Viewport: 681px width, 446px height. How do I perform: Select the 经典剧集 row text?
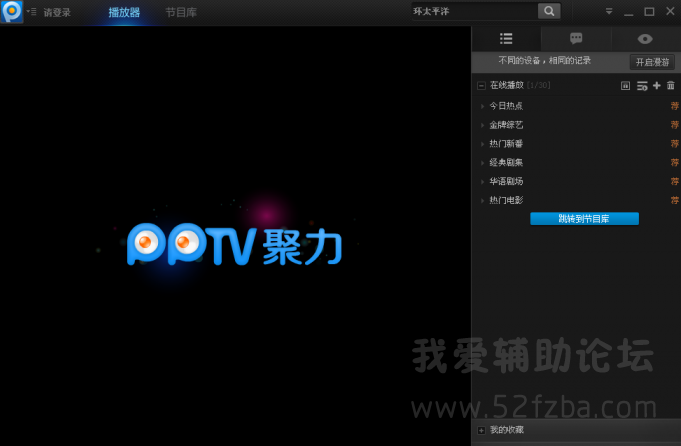tap(506, 163)
